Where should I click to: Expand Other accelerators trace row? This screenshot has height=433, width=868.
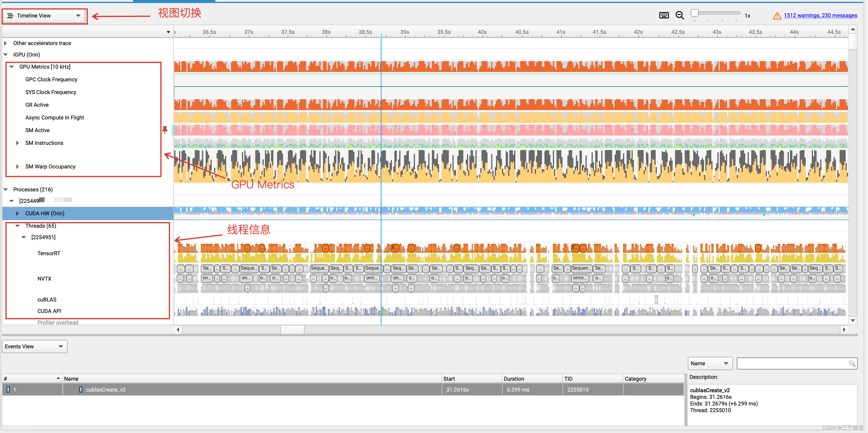click(5, 43)
